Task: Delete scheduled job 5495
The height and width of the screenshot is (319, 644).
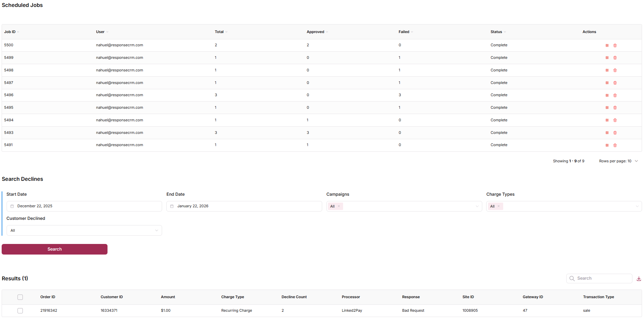Action: pyautogui.click(x=615, y=108)
